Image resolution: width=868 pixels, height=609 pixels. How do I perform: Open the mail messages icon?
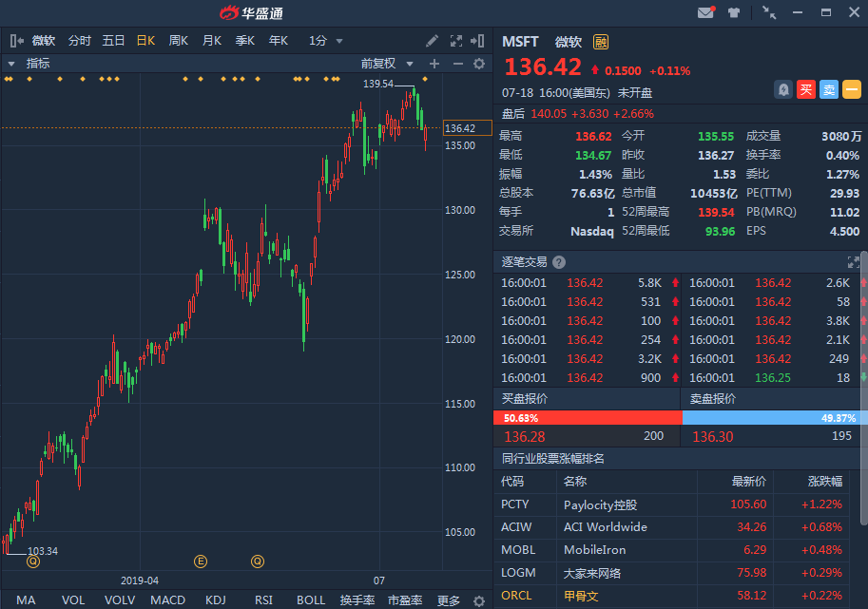(x=705, y=12)
